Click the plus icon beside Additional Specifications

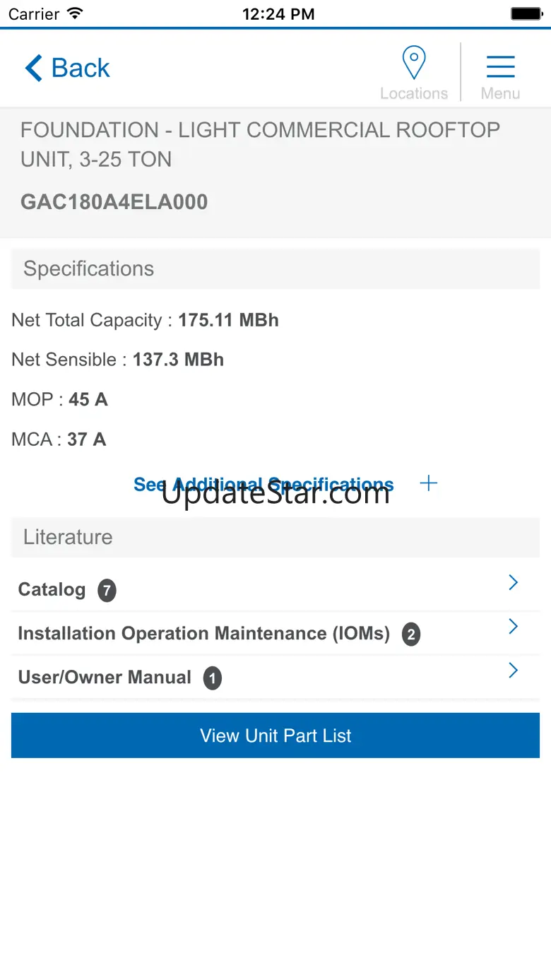pos(428,483)
